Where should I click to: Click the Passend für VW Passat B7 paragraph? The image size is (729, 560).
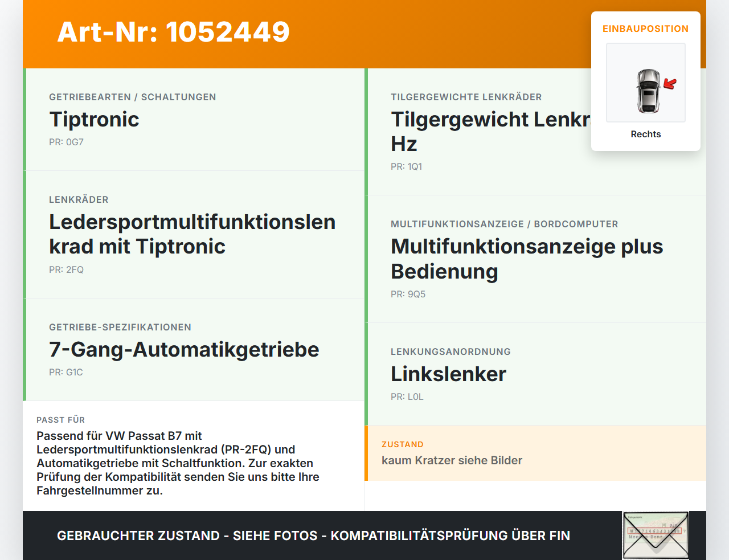click(x=178, y=463)
